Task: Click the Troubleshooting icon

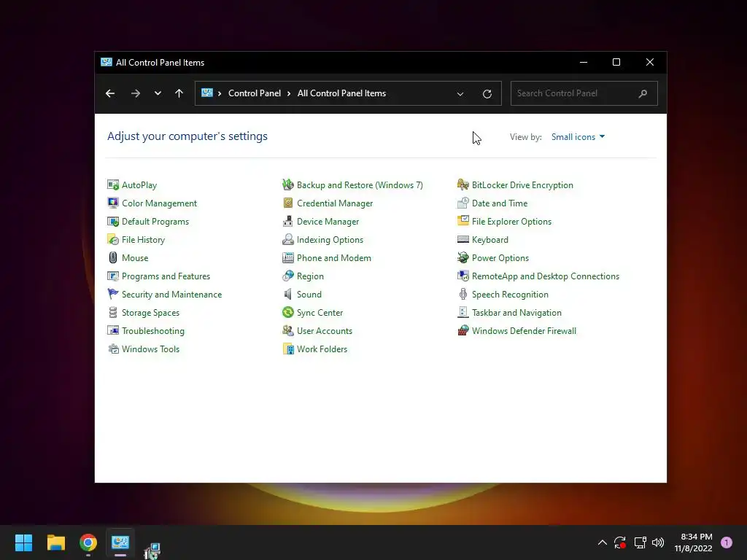Action: (113, 330)
